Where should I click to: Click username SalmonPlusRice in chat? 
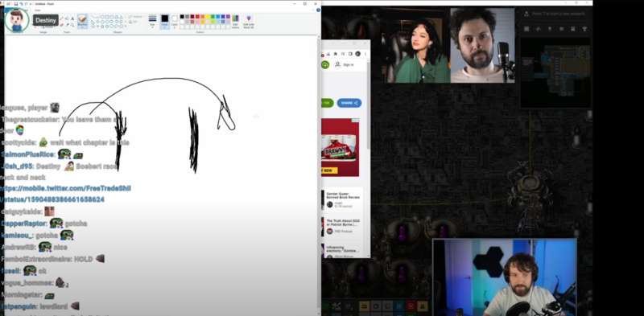pos(28,154)
